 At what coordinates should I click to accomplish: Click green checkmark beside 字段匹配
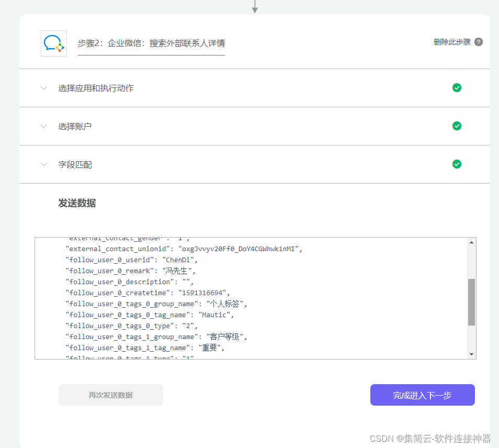[x=457, y=164]
